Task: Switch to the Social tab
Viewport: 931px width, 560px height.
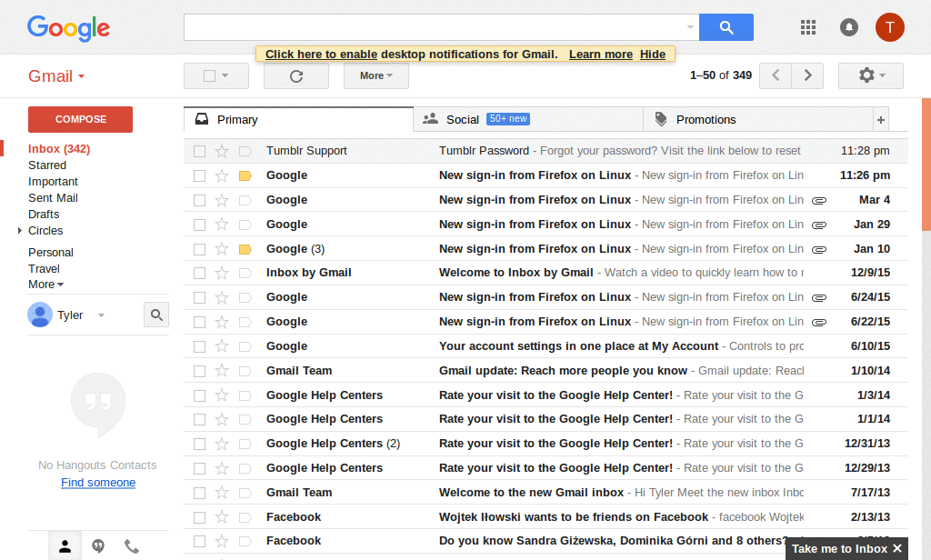Action: tap(528, 119)
